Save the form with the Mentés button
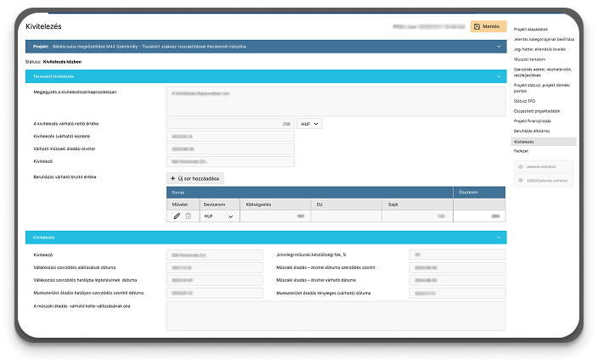 tap(488, 27)
